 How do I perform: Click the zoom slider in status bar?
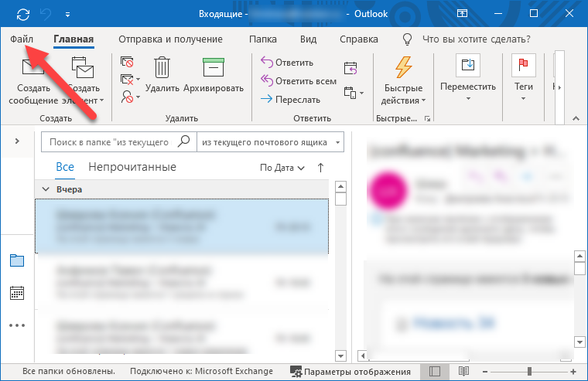coord(528,372)
